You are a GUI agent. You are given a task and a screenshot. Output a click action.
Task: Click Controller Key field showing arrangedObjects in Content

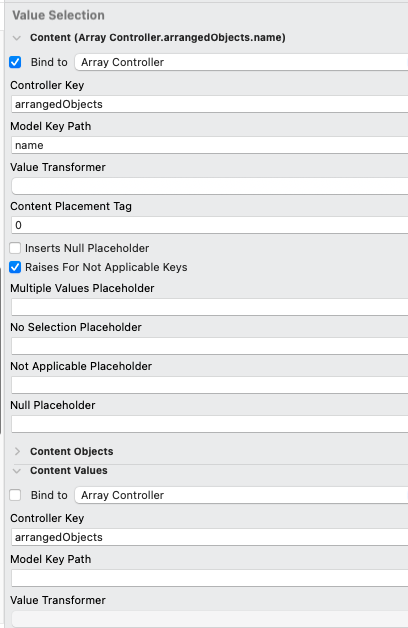(x=209, y=104)
